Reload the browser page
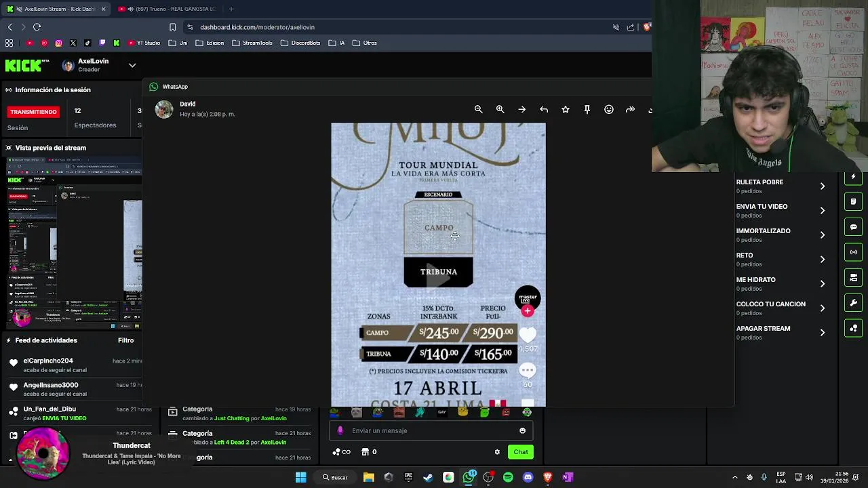Screen dimensions: 868x488 [x=37, y=27]
